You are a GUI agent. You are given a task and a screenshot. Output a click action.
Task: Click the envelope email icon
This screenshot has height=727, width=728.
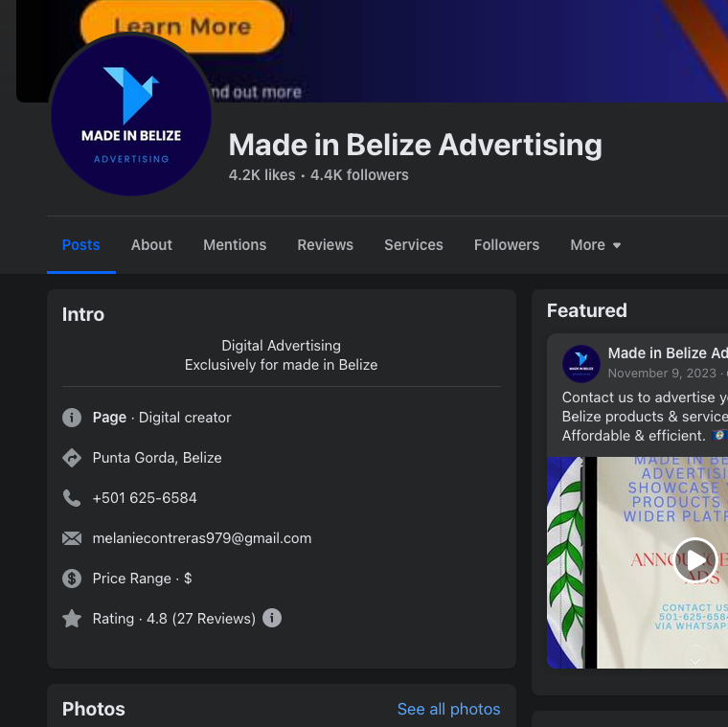tap(72, 538)
